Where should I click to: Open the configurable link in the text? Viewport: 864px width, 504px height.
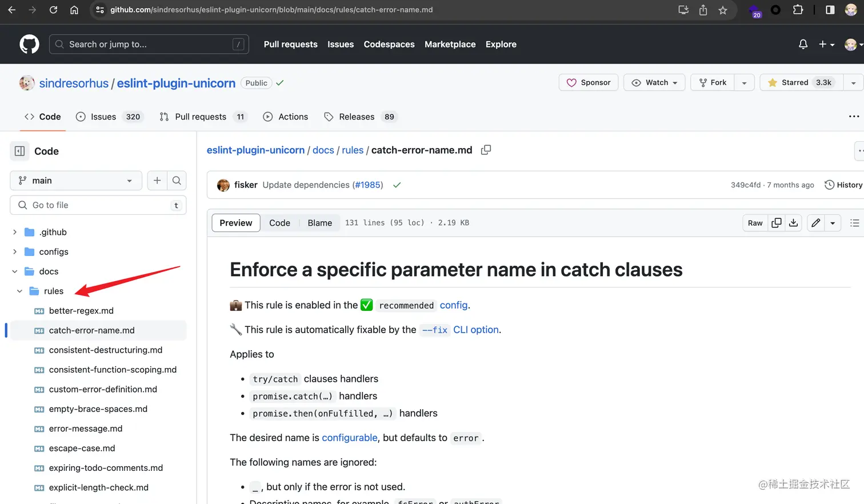[349, 438]
